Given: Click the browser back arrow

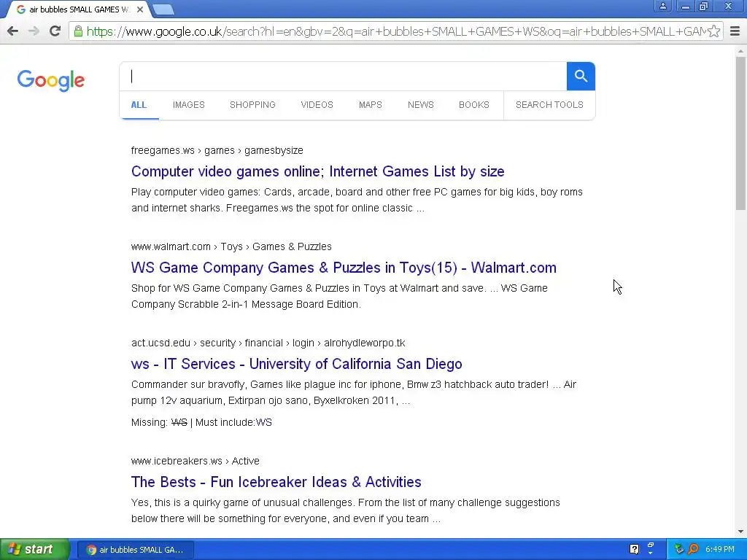Looking at the screenshot, I should (x=13, y=31).
